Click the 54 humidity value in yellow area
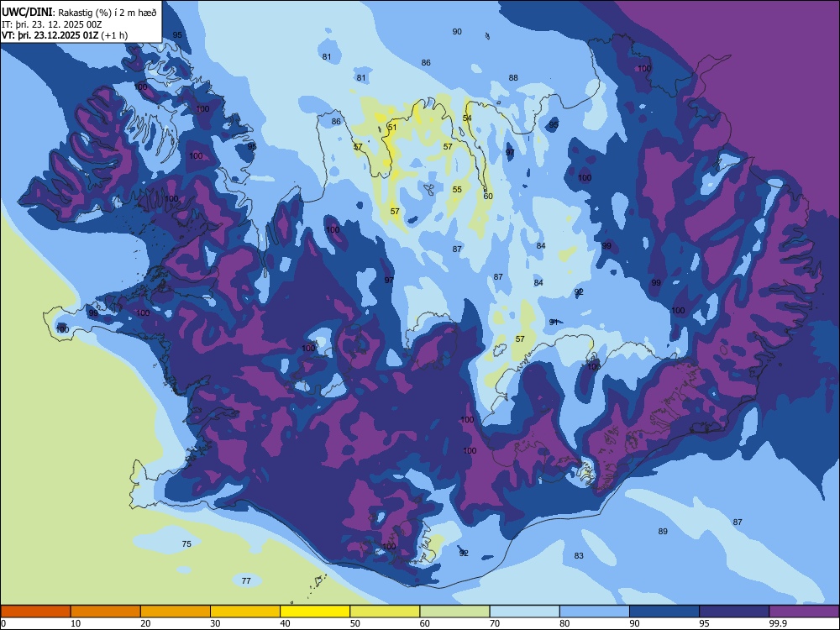This screenshot has height=630, width=840. (467, 118)
